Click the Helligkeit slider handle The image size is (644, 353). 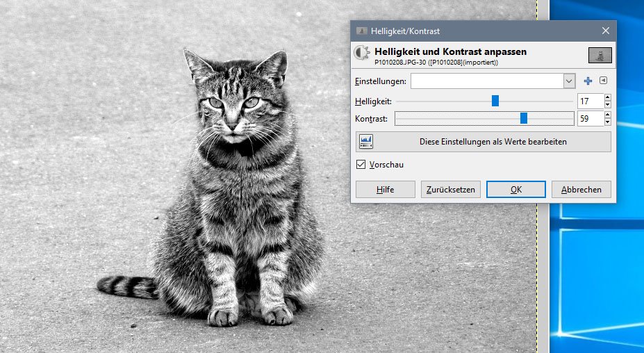[x=495, y=101]
